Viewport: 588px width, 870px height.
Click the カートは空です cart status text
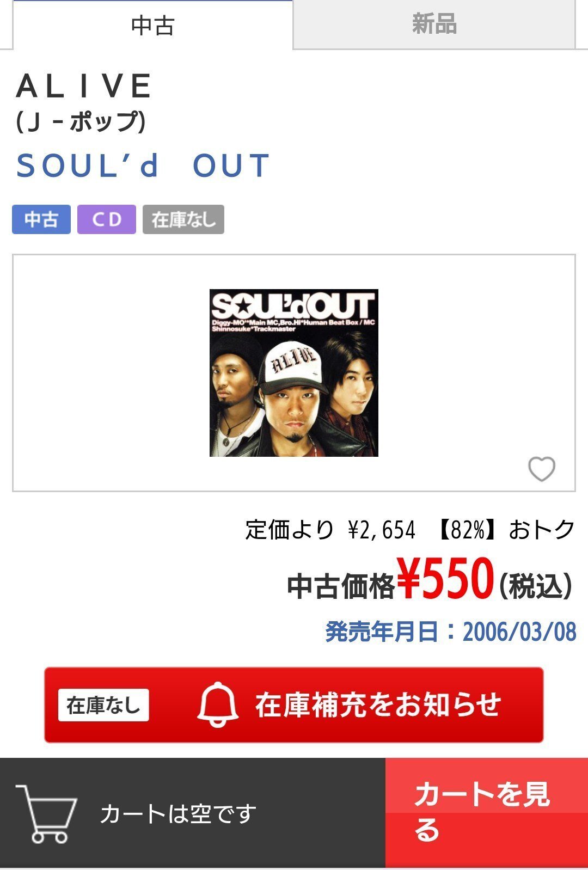pyautogui.click(x=178, y=814)
